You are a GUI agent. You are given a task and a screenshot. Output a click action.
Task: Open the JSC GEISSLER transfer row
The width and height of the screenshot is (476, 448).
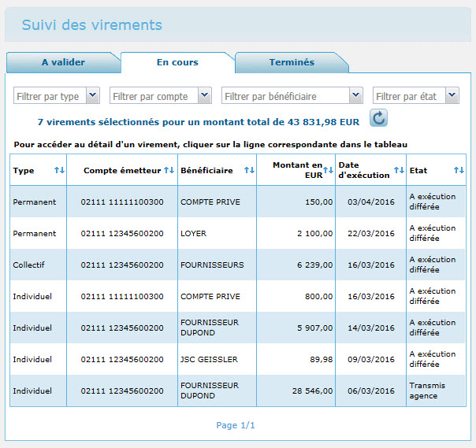(x=238, y=359)
